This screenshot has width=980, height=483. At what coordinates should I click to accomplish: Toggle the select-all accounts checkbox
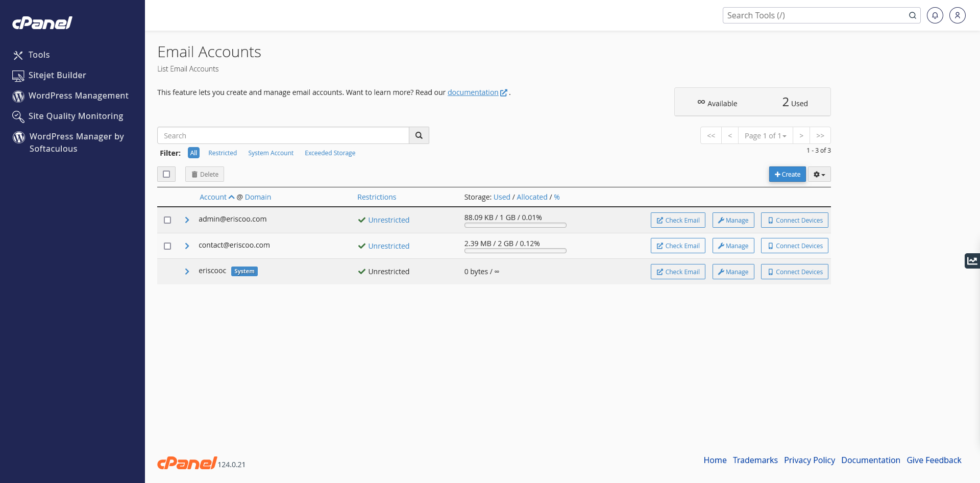166,174
